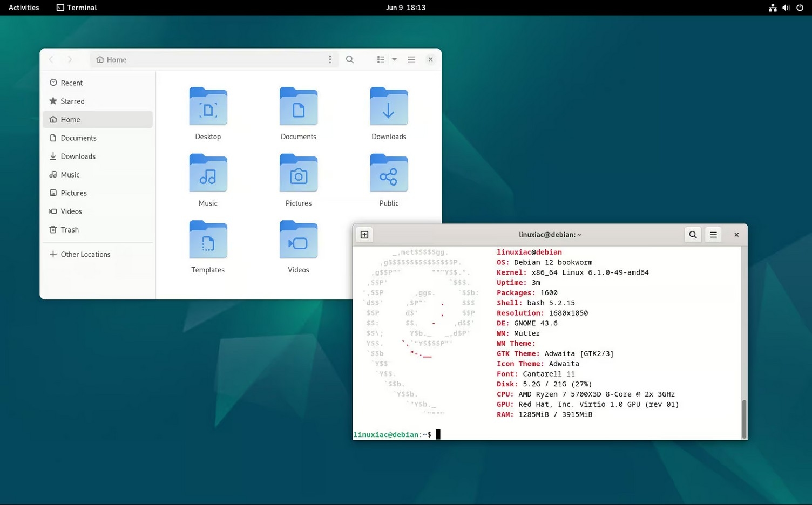Select Pictures in Files sidebar
Image resolution: width=812 pixels, height=505 pixels.
click(x=98, y=193)
